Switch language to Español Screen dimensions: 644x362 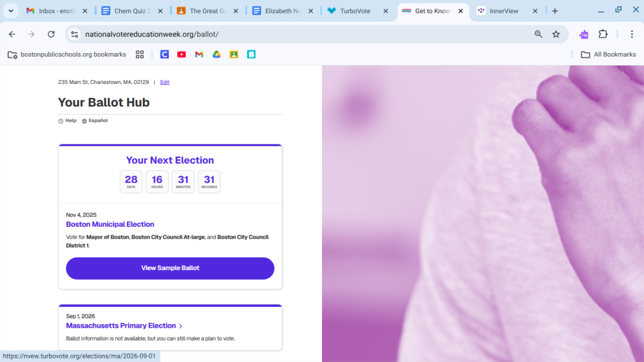tap(95, 121)
